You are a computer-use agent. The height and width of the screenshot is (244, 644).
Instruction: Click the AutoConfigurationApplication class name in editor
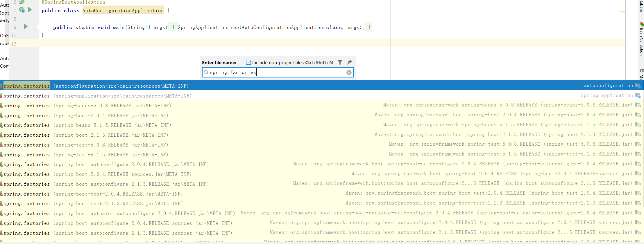[123, 11]
